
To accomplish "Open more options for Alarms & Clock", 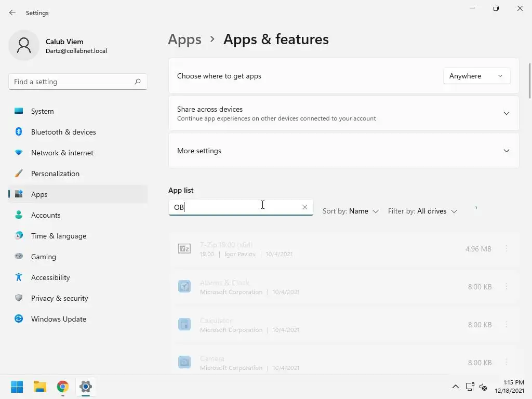I will pos(507,287).
